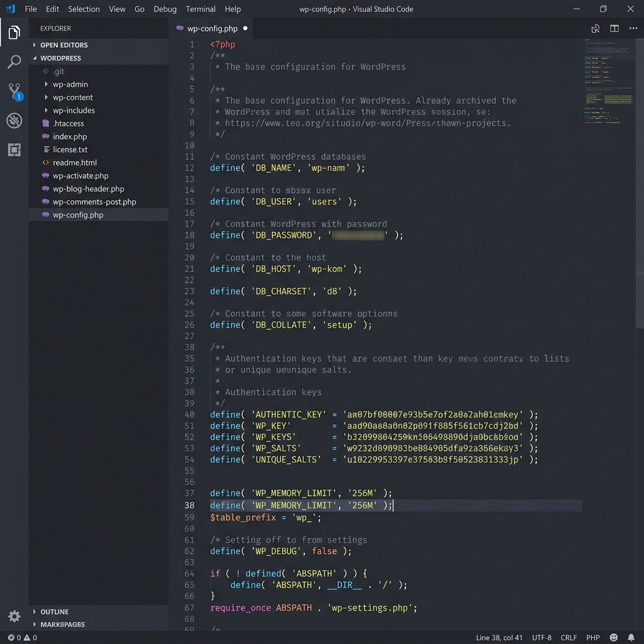The image size is (644, 644).
Task: Click the false value in WP_DEBUG line
Action: click(324, 551)
